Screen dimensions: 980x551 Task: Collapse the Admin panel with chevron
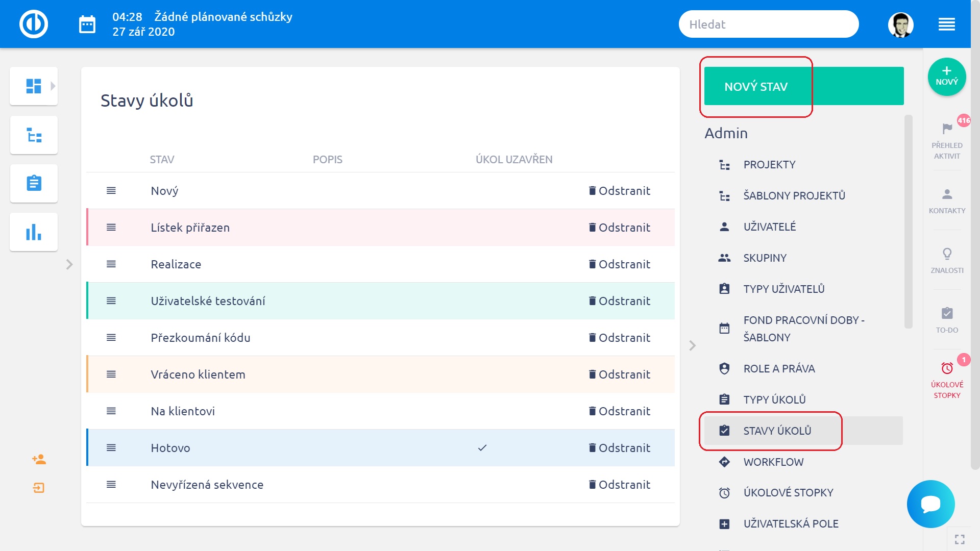[x=692, y=345]
